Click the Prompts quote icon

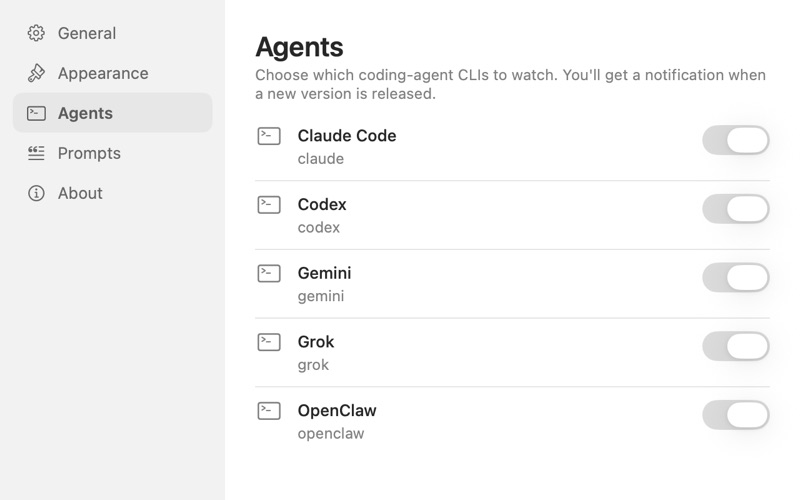tap(36, 153)
